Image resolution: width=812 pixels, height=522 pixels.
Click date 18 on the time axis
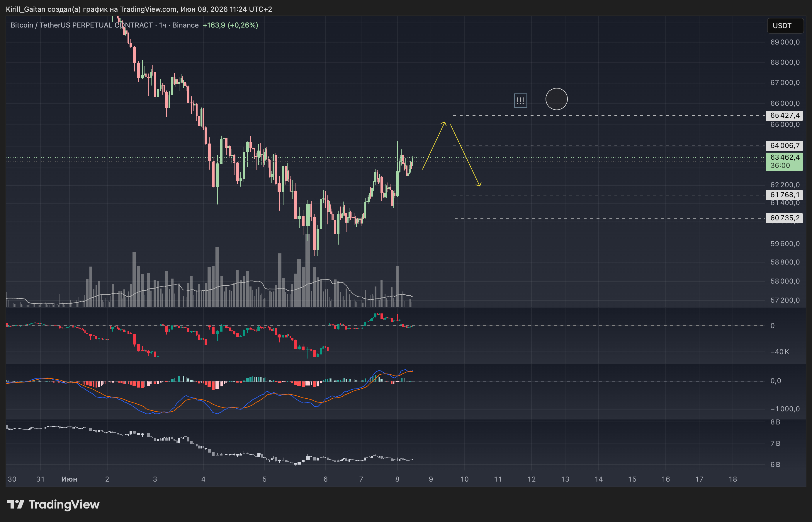click(x=733, y=479)
